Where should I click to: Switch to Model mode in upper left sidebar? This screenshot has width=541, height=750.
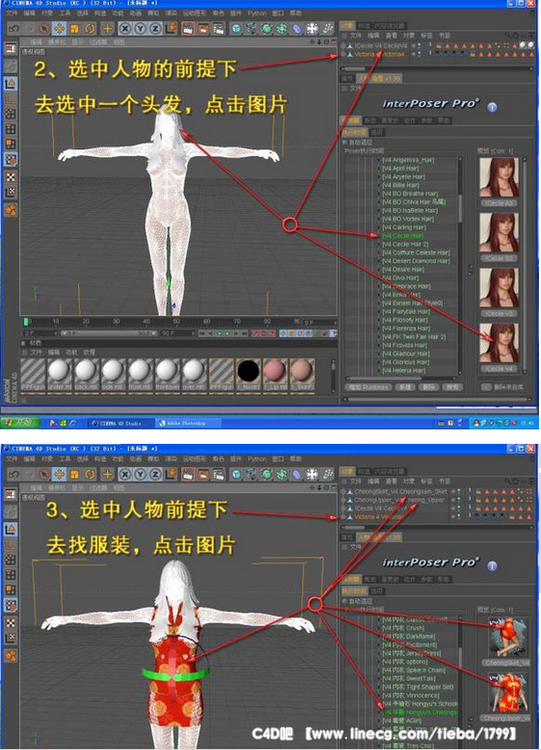click(x=10, y=84)
